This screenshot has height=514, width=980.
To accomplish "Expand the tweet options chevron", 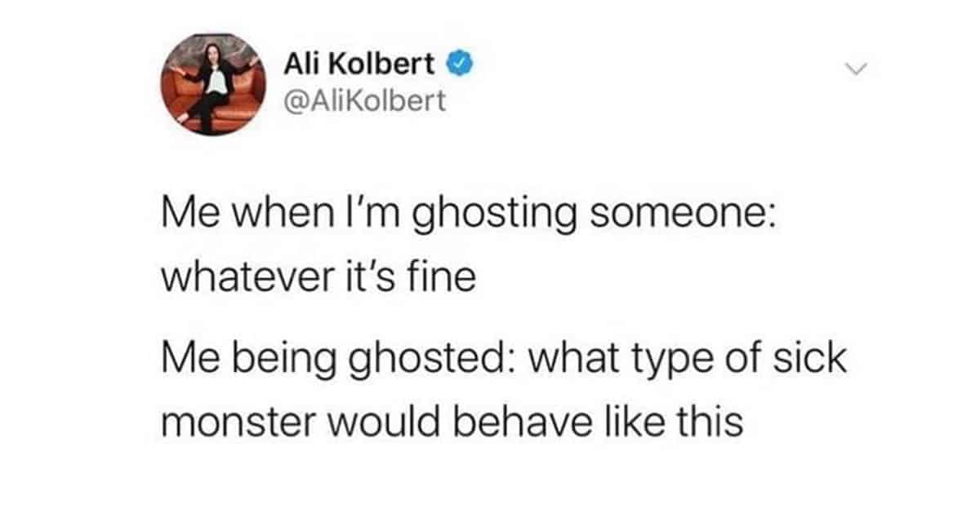I will (x=853, y=70).
